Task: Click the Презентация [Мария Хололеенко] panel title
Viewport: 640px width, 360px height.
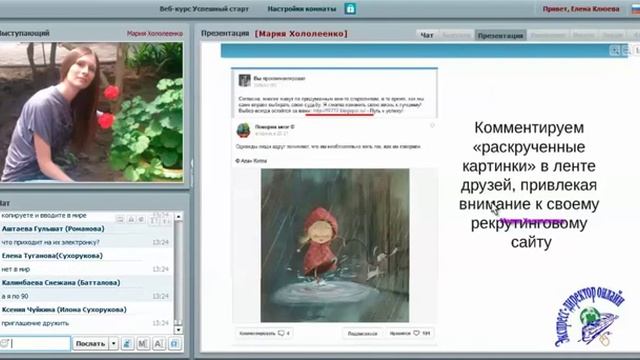Action: click(x=274, y=33)
